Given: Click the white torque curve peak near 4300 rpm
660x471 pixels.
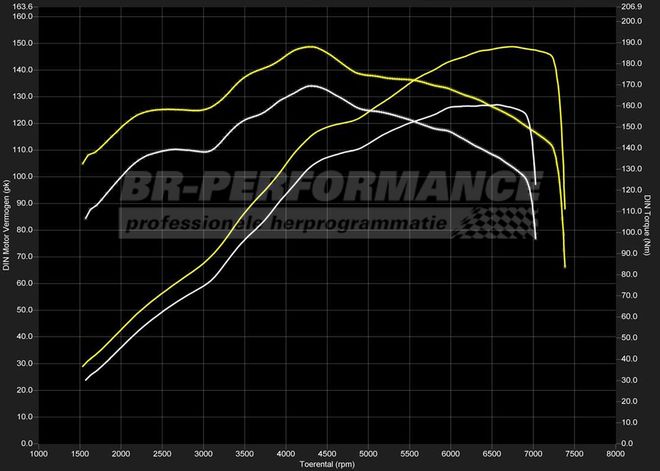Looking at the screenshot, I should [313, 86].
